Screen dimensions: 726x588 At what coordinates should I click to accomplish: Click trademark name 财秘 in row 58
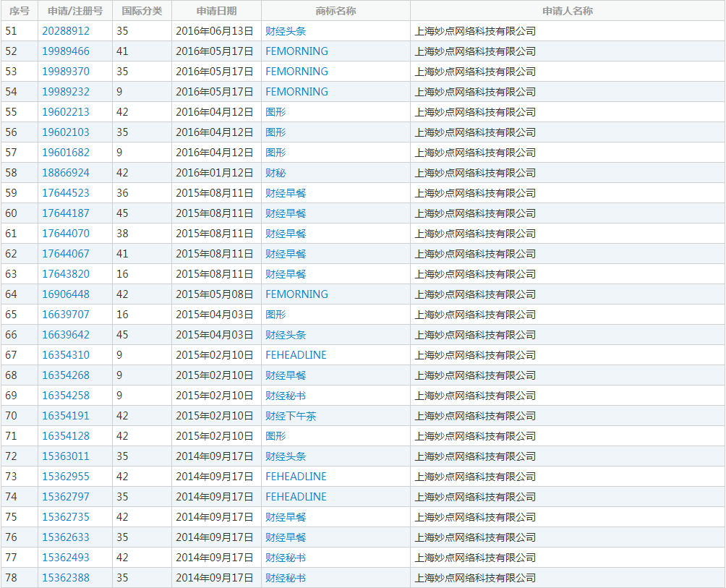click(x=276, y=173)
